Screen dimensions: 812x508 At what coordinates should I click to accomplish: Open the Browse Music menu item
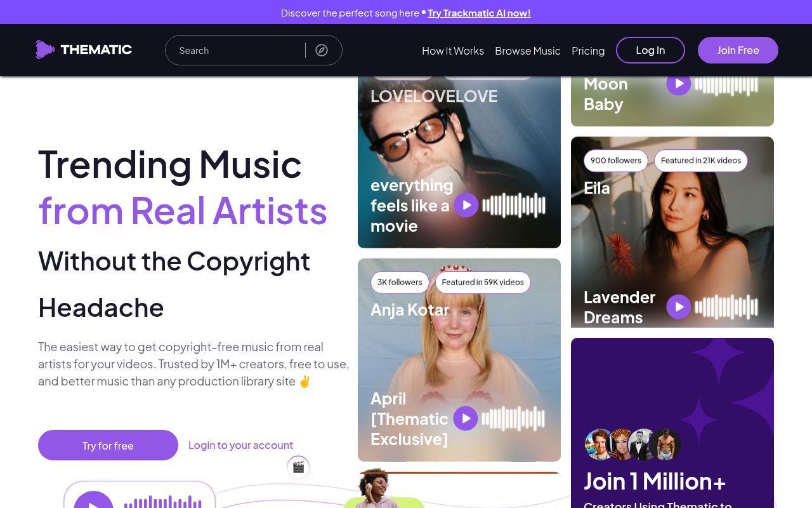[x=528, y=51]
